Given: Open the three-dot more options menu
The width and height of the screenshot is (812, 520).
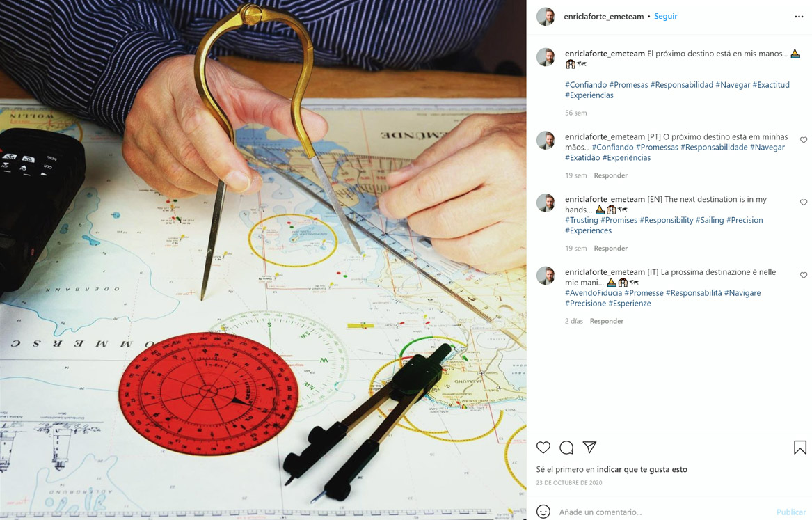Looking at the screenshot, I should 799,17.
